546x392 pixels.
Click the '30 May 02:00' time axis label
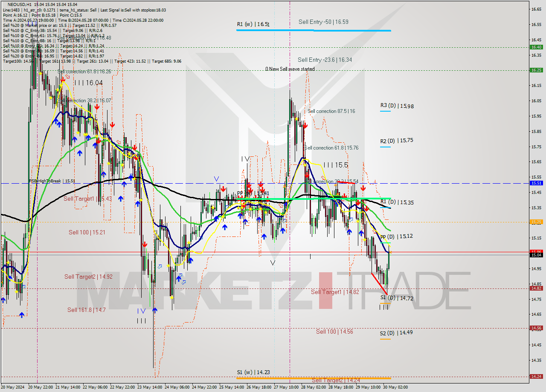(x=395, y=387)
